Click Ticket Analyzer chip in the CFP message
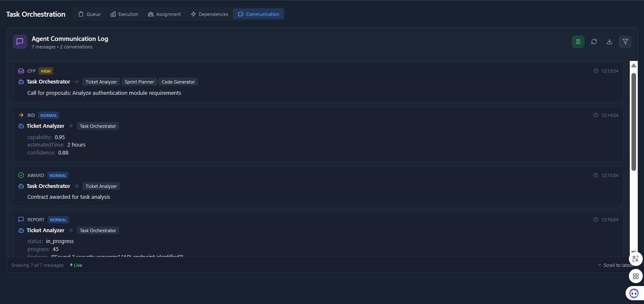Image resolution: width=644 pixels, height=304 pixels. pos(101,82)
